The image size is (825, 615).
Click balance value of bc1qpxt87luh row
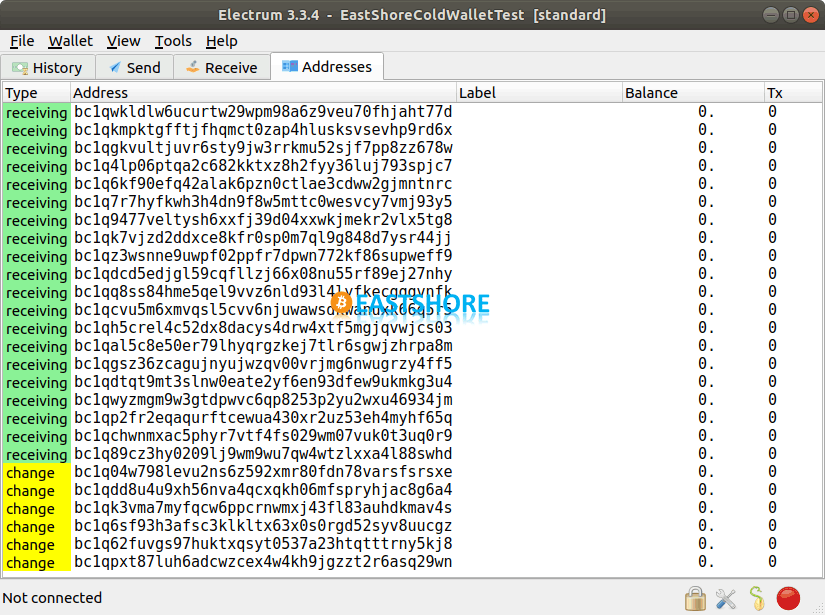coord(706,561)
